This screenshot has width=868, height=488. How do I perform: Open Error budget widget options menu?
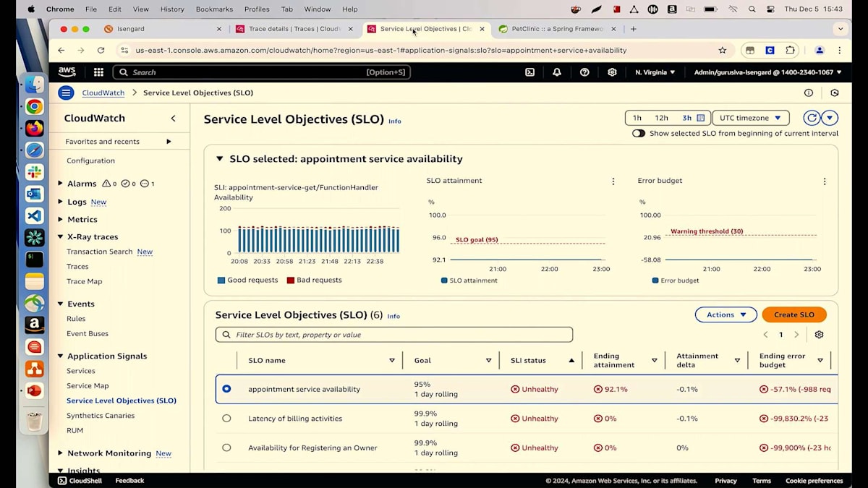click(825, 181)
